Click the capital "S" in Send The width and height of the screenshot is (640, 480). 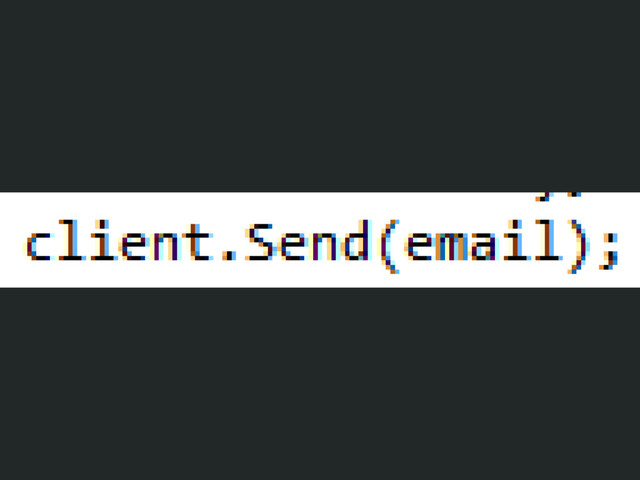259,241
